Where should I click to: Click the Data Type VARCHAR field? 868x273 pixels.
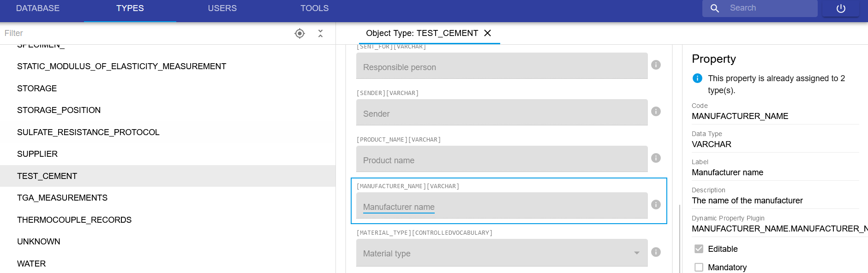(x=775, y=144)
